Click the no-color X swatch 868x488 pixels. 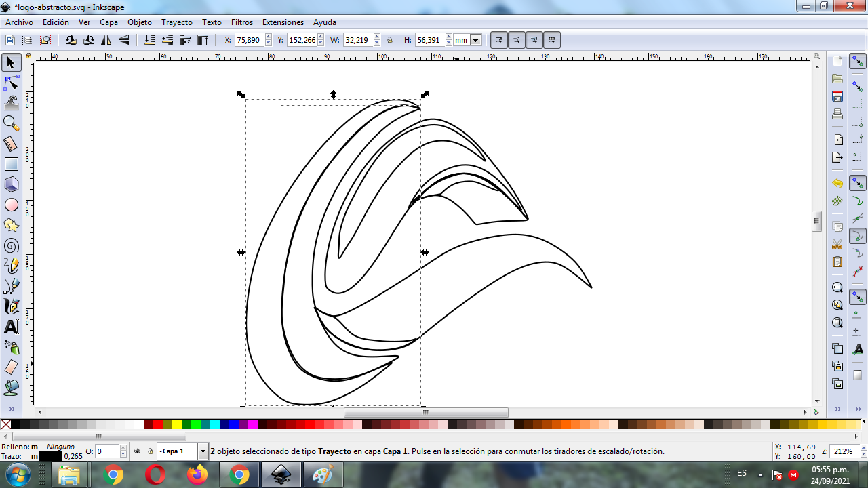[x=5, y=425]
